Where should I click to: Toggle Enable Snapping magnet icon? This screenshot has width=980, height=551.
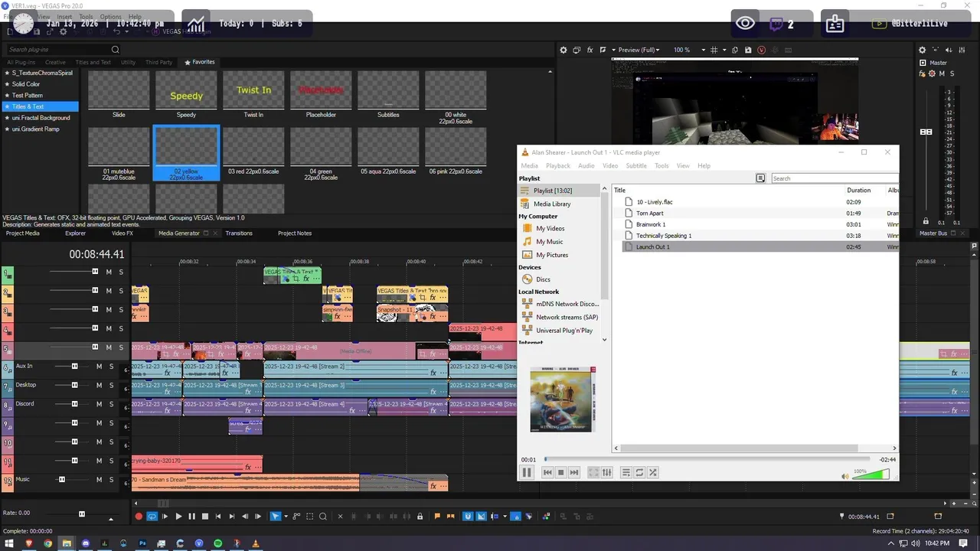click(468, 517)
